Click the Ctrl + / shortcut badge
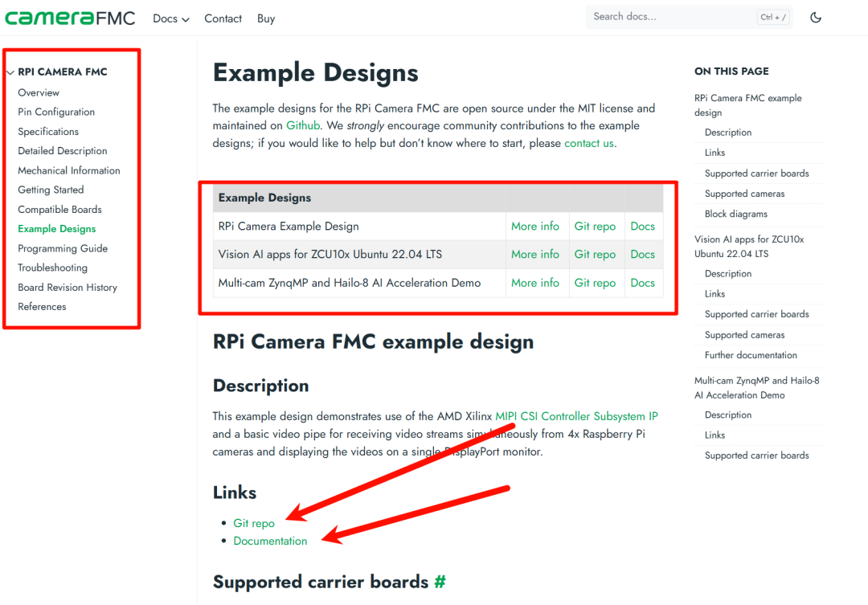Screen dimensions: 868x605 [773, 17]
